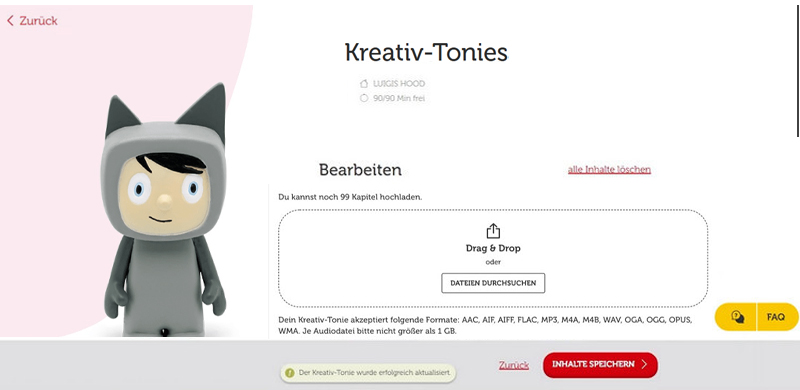Click the grey Kreativ-Tonie figure image
The height and width of the screenshot is (390, 800).
(x=165, y=211)
